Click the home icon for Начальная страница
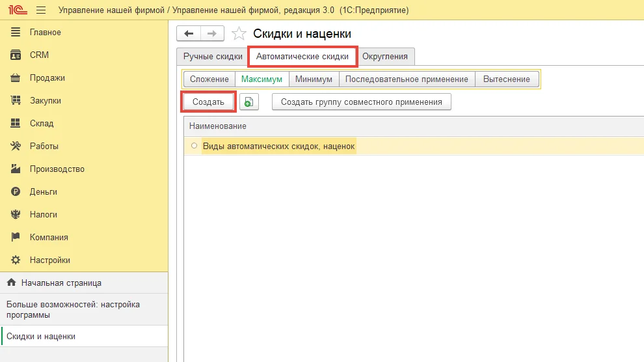Viewport: 644px width, 362px height. click(12, 283)
